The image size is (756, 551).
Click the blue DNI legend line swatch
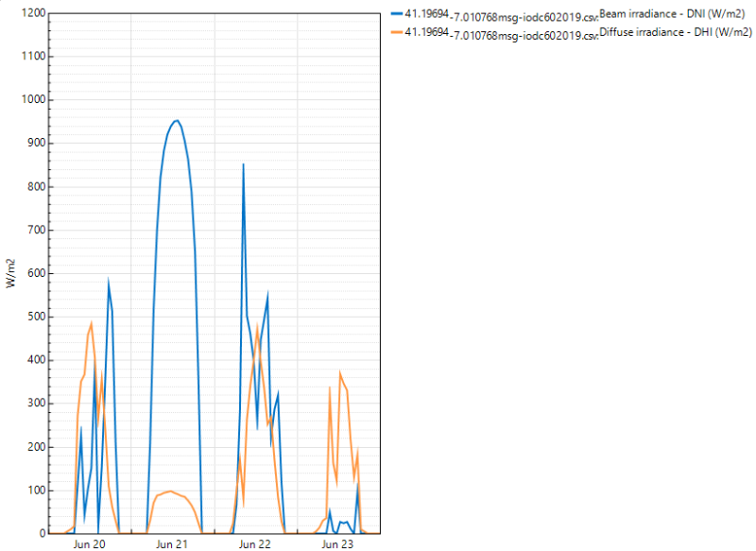coord(395,14)
